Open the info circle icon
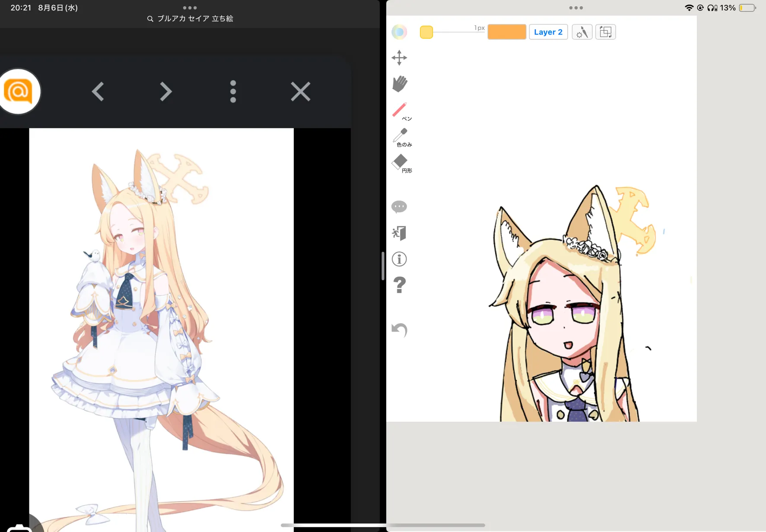766x532 pixels. click(399, 259)
